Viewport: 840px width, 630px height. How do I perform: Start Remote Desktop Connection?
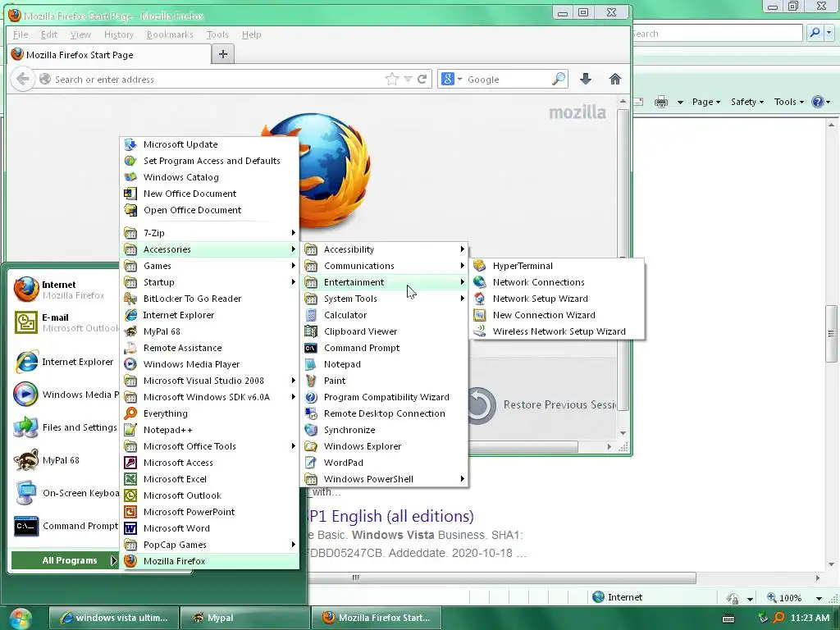[x=384, y=413]
